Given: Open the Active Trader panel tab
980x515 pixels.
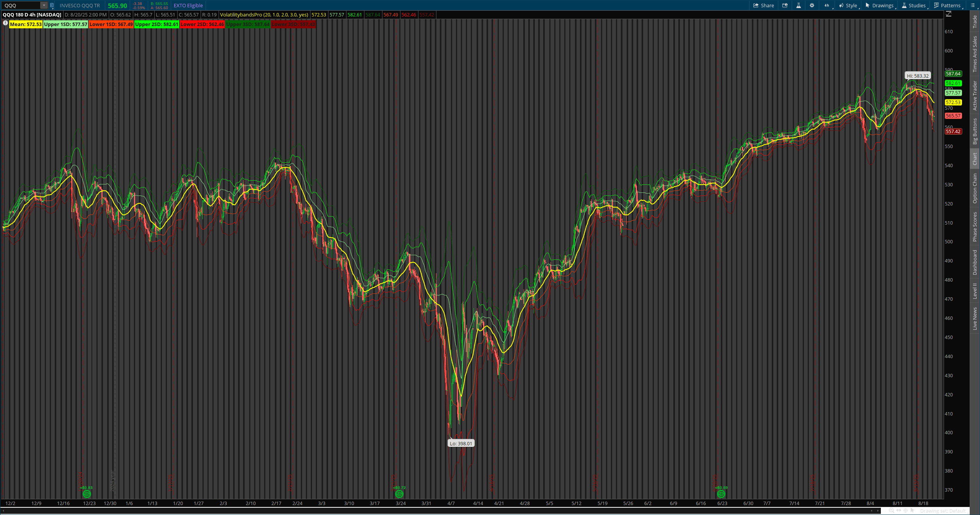Looking at the screenshot, I should coord(975,95).
